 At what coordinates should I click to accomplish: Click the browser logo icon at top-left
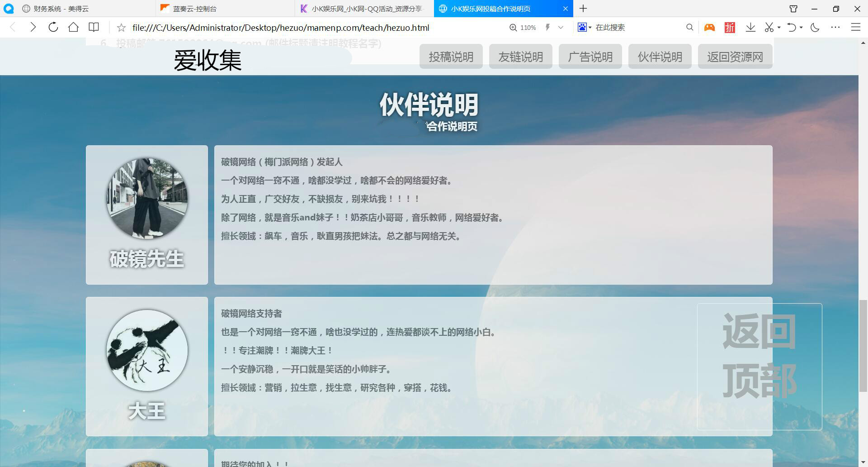(x=8, y=9)
